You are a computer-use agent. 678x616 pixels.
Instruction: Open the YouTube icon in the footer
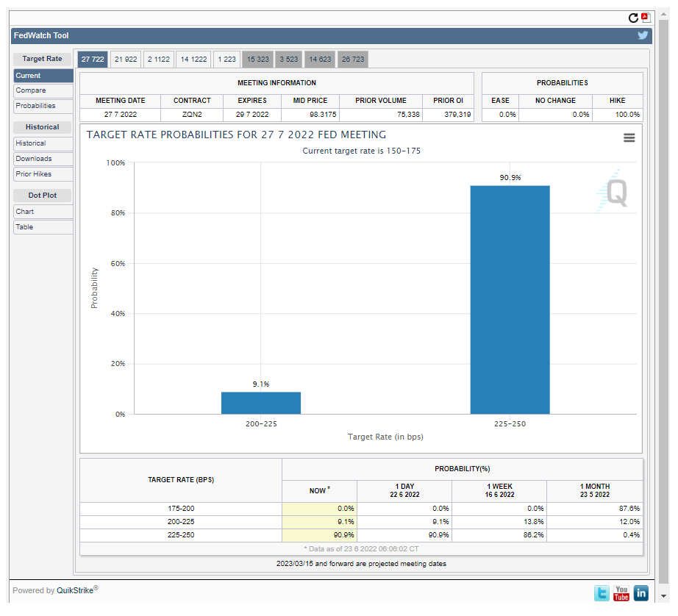621,592
